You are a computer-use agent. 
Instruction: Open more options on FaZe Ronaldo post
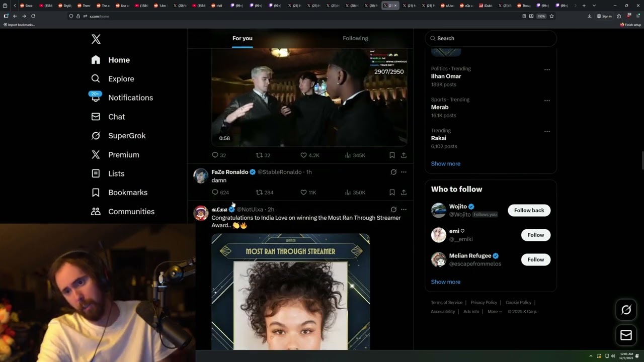pos(404,172)
